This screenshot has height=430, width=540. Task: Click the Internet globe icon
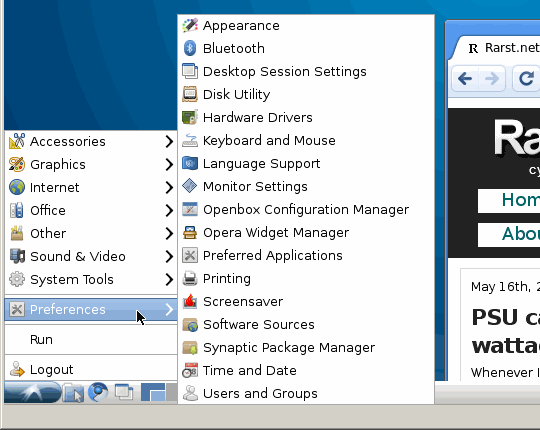17,187
